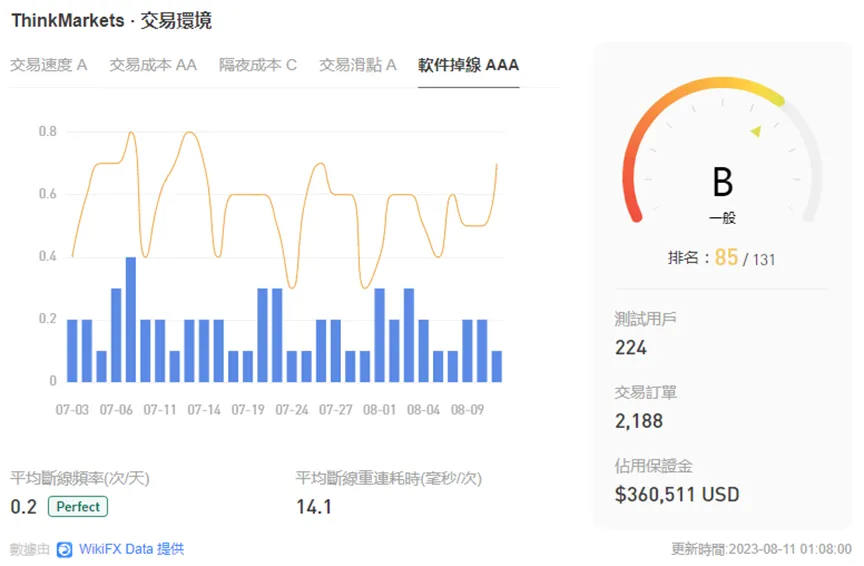This screenshot has width=864, height=566.
Task: Click the gauge needle arrow marker
Action: [756, 131]
